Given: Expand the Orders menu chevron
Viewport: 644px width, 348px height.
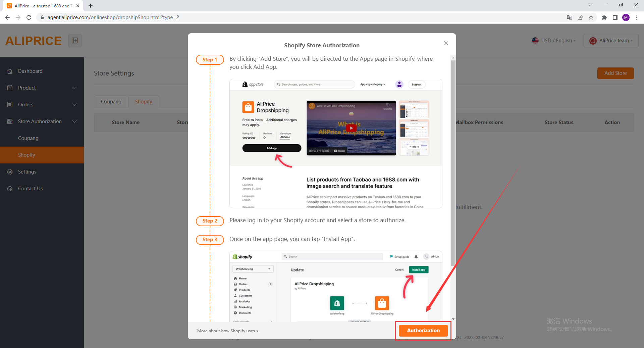Looking at the screenshot, I should [x=74, y=105].
